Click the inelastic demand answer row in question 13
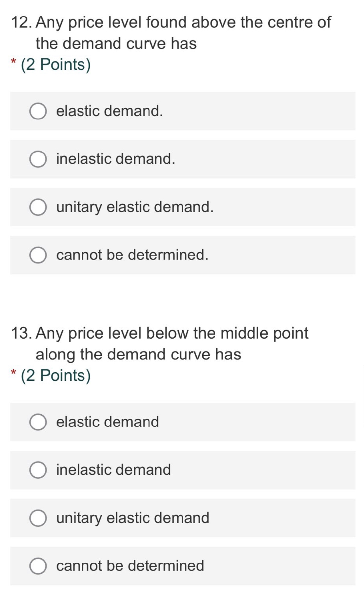 pyautogui.click(x=182, y=470)
